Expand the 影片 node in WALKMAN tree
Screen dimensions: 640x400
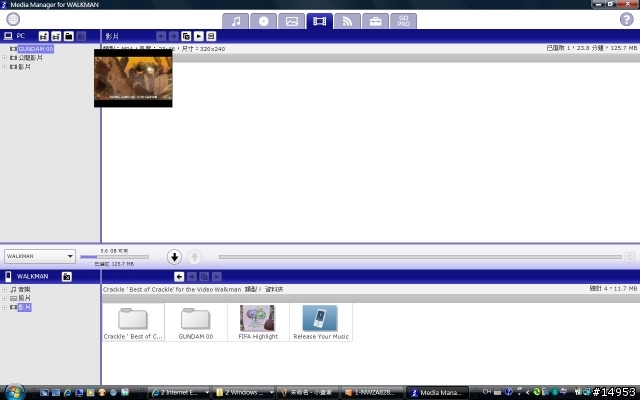pos(4,307)
